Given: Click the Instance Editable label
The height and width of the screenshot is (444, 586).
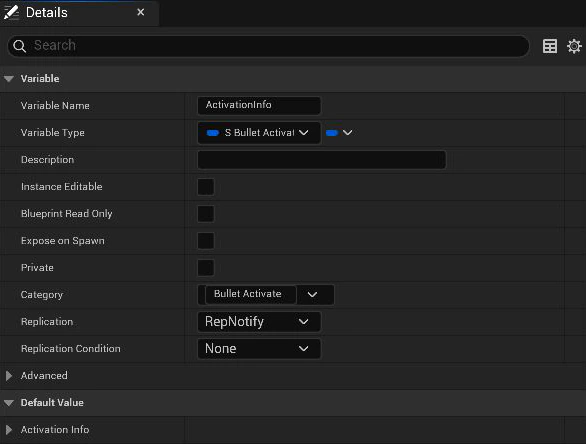Looking at the screenshot, I should [62, 186].
